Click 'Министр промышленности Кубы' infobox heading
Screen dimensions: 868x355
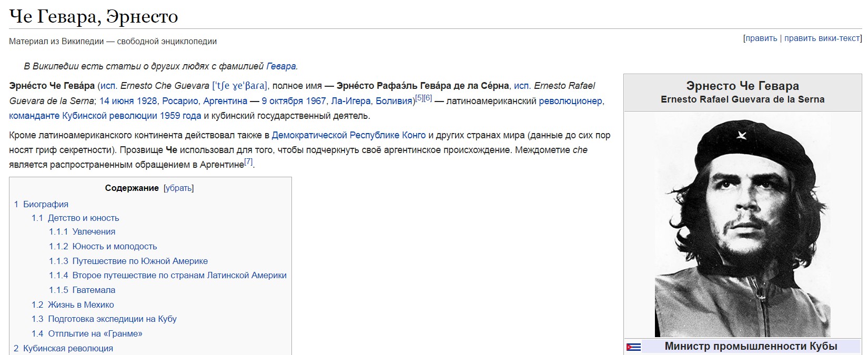751,347
